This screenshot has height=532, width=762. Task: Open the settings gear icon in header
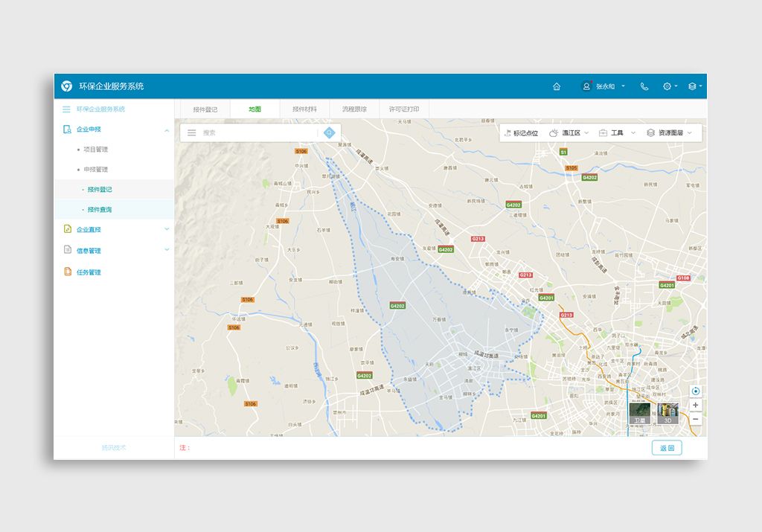pos(667,86)
